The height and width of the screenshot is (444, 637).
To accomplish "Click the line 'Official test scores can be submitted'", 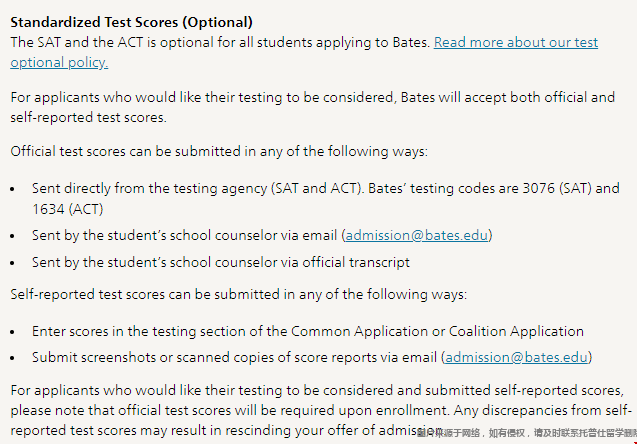I will 218,151.
